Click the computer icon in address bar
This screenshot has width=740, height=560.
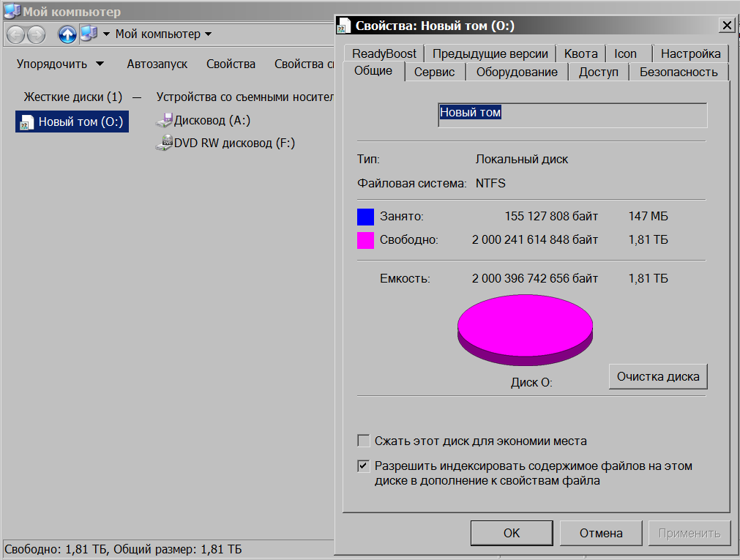point(89,34)
